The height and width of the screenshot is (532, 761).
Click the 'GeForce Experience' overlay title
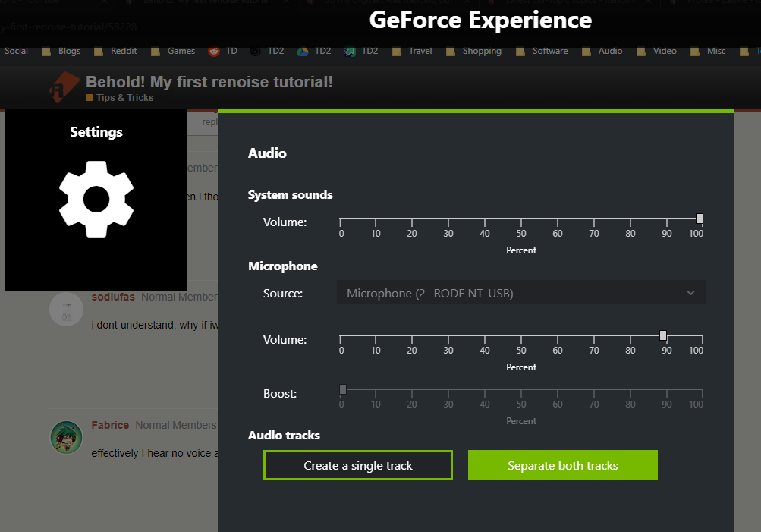(x=480, y=20)
